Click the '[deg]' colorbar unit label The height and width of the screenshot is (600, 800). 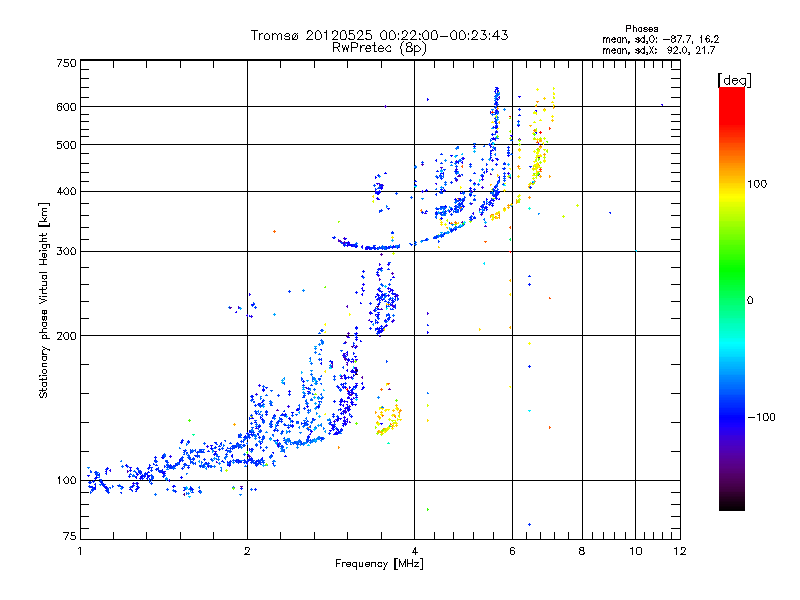point(734,80)
